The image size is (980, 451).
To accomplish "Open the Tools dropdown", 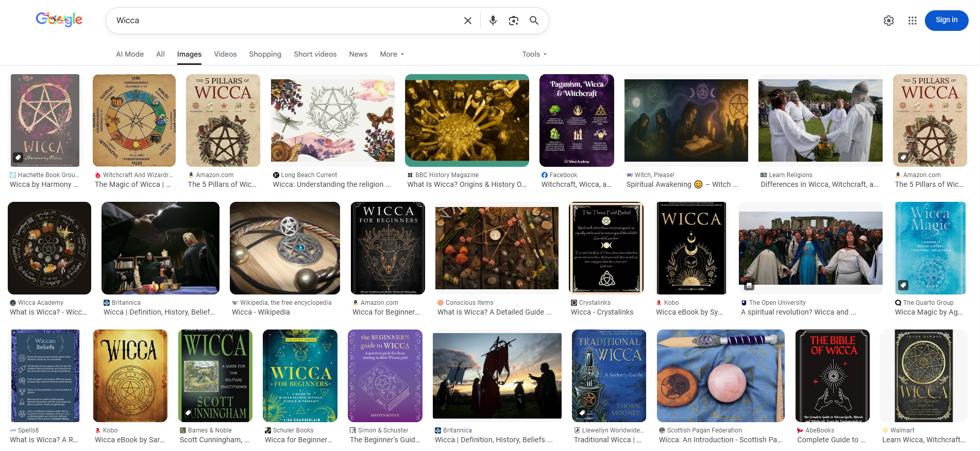I will 534,54.
